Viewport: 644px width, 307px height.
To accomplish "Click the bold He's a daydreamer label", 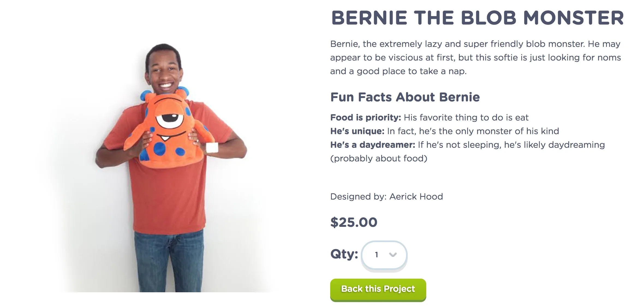I will (373, 145).
